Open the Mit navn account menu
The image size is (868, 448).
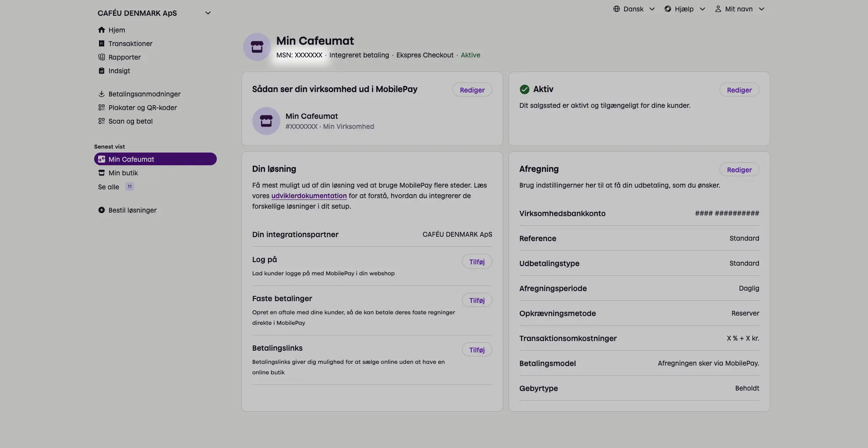click(x=740, y=9)
